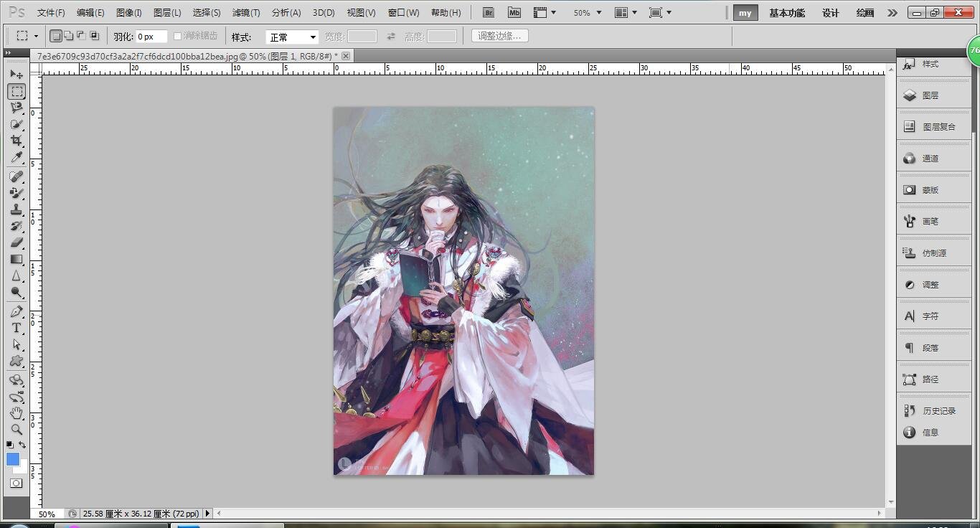Choose the Horizontal Type tool
This screenshot has height=528, width=980.
tap(17, 328)
